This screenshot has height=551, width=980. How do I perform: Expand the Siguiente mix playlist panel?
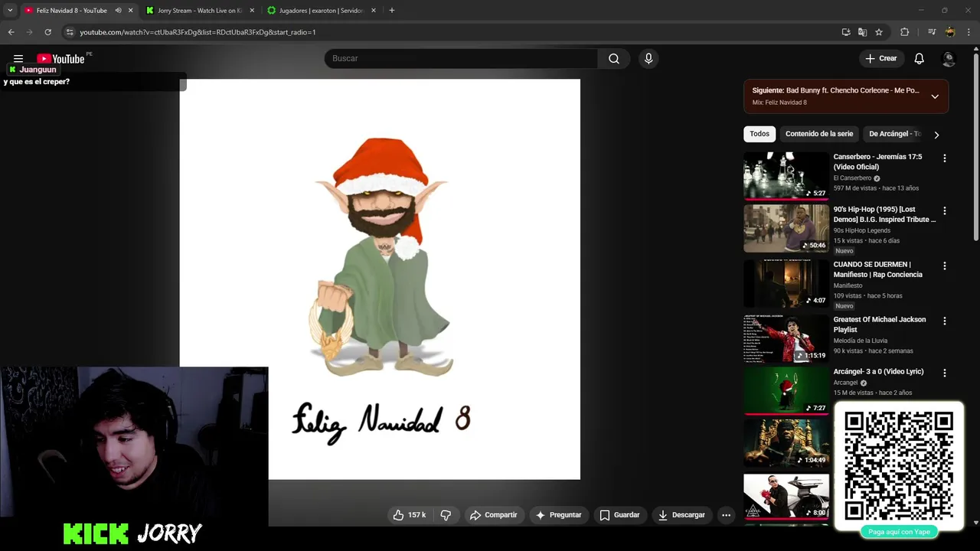tap(935, 96)
